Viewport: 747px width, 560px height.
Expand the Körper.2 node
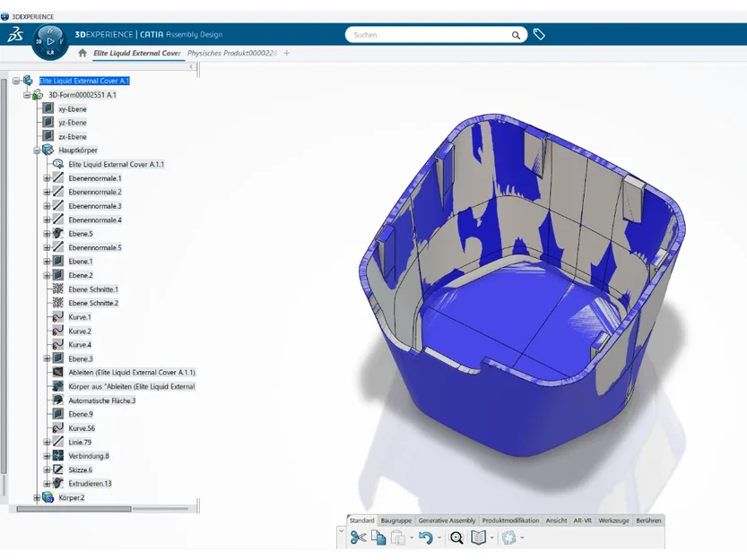(37, 497)
